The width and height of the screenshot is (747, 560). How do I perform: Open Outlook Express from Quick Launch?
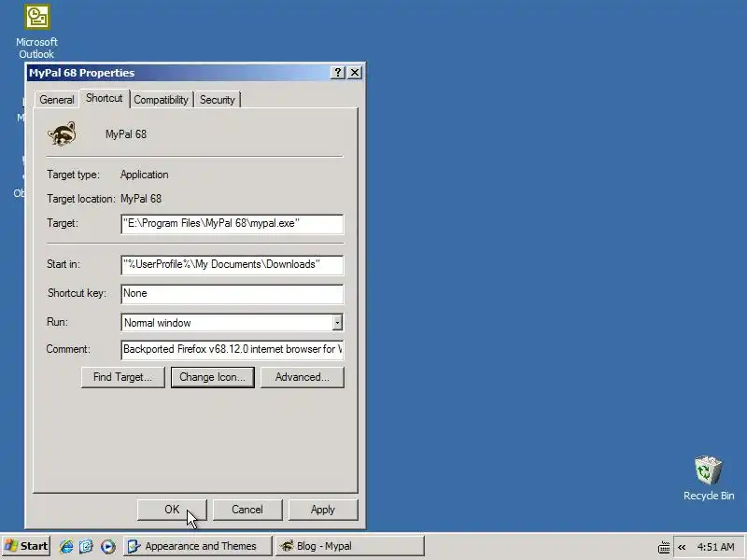coord(86,546)
